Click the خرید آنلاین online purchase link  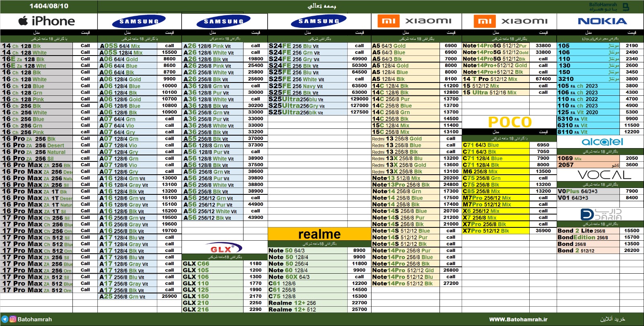613,319
